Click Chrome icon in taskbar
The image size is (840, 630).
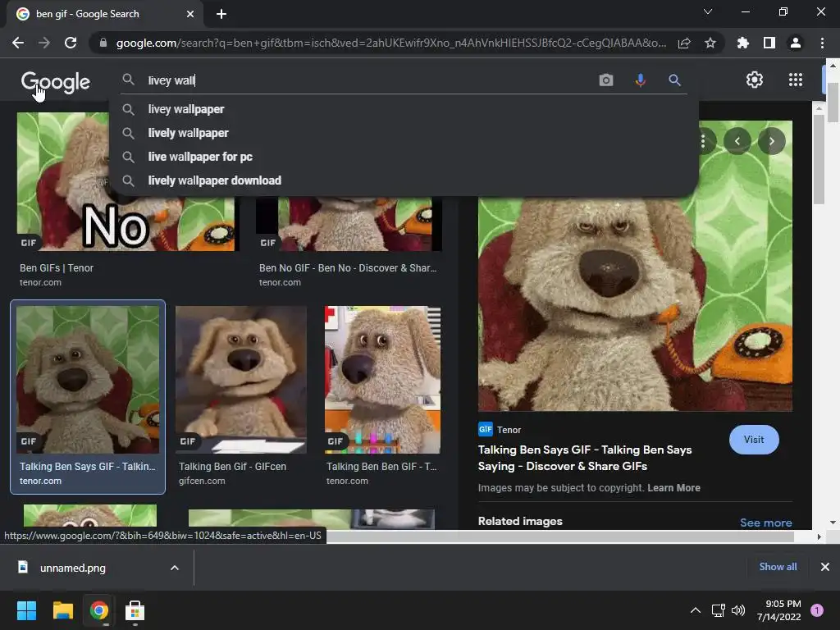pyautogui.click(x=98, y=610)
